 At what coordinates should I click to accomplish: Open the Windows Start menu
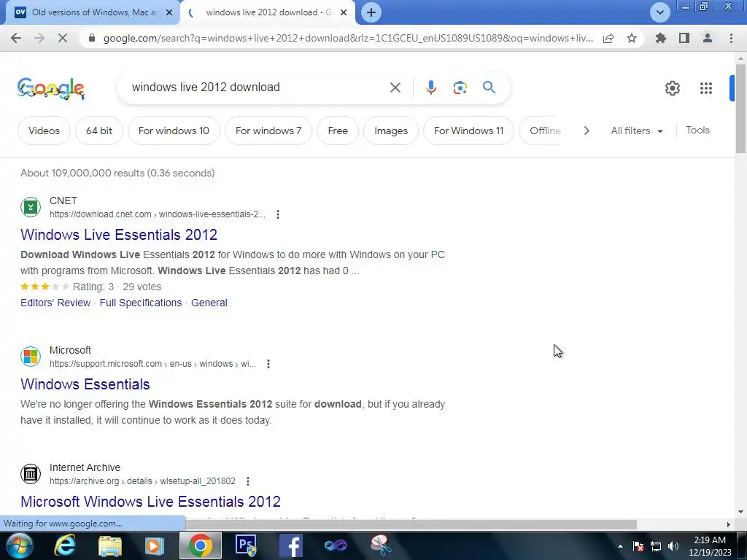point(19,545)
